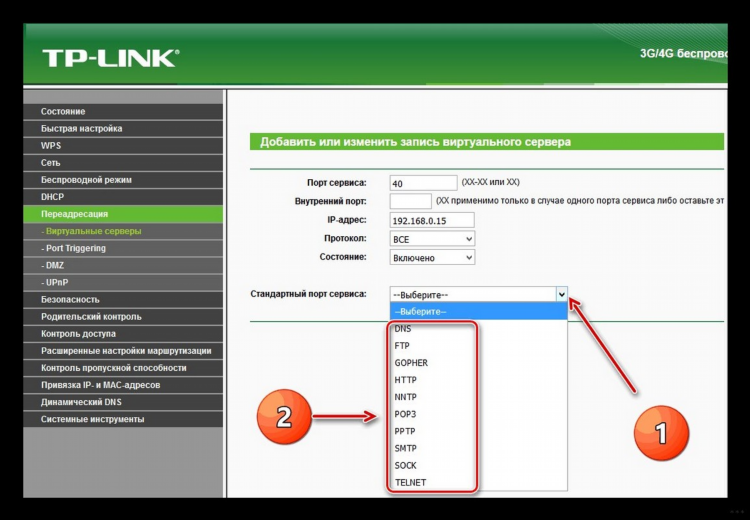Click the TP-LINK logo
The image size is (750, 520).
[110, 58]
